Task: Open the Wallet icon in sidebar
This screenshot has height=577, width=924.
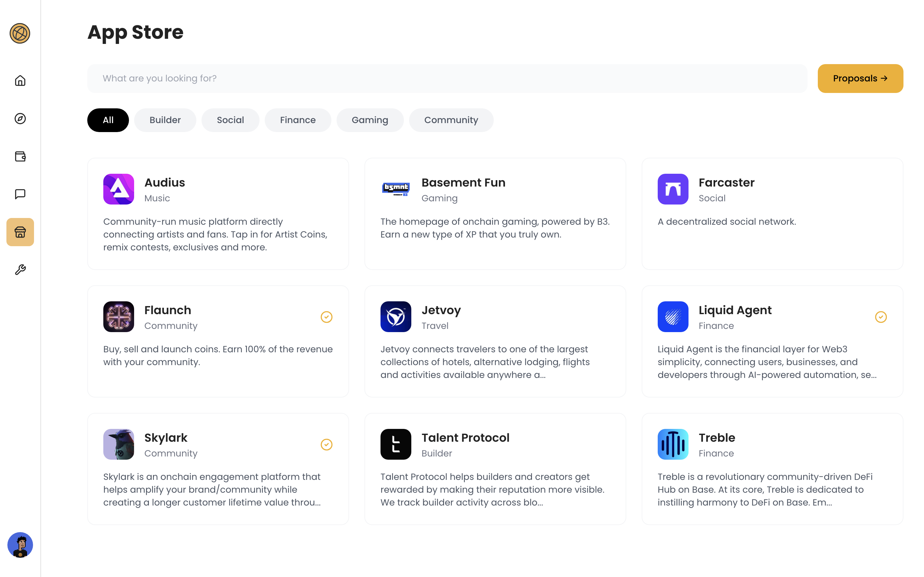Action: click(20, 156)
